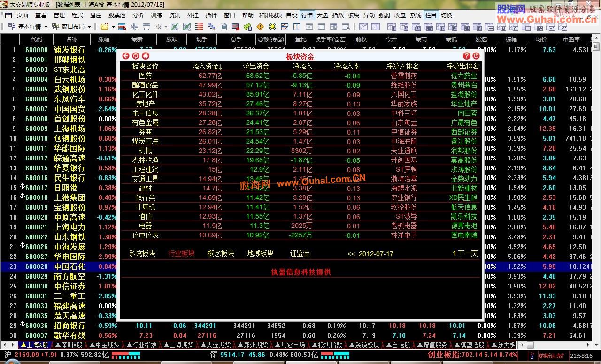Viewport: 601px width, 364px height.
Task: Click 香雪制药 in 净流入排名 column
Action: coord(404,76)
